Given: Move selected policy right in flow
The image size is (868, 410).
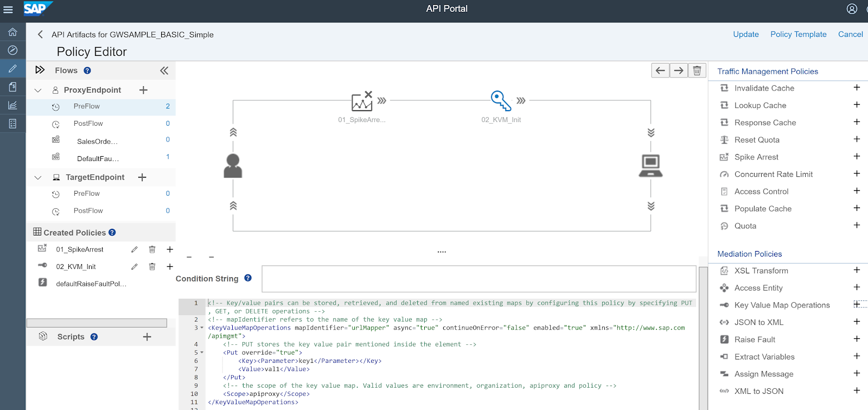Looking at the screenshot, I should (x=679, y=71).
